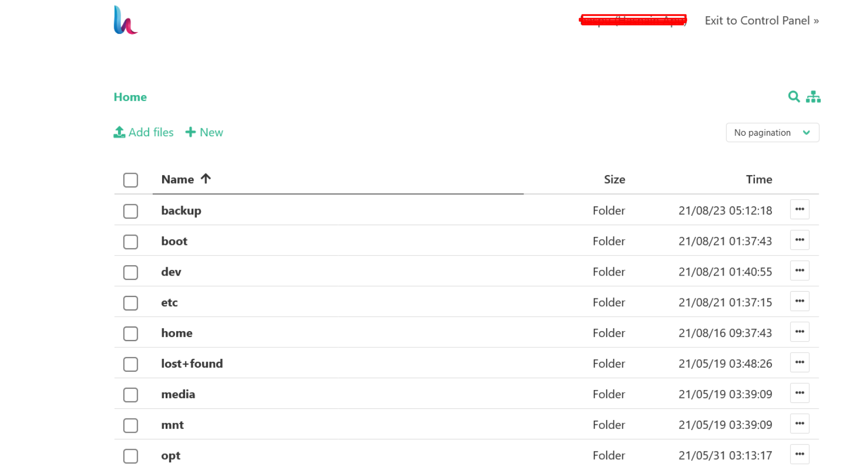Click the Add files upload icon
This screenshot has height=469, width=868.
pyautogui.click(x=119, y=133)
